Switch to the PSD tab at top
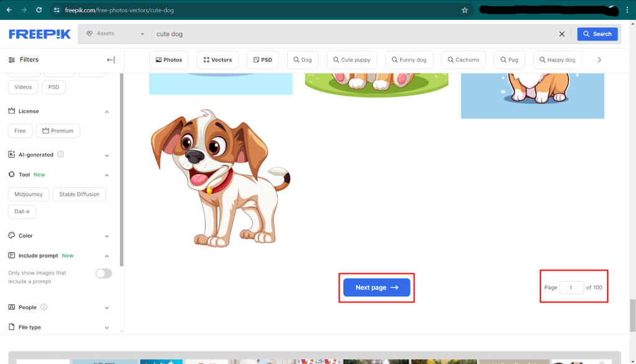 [263, 60]
